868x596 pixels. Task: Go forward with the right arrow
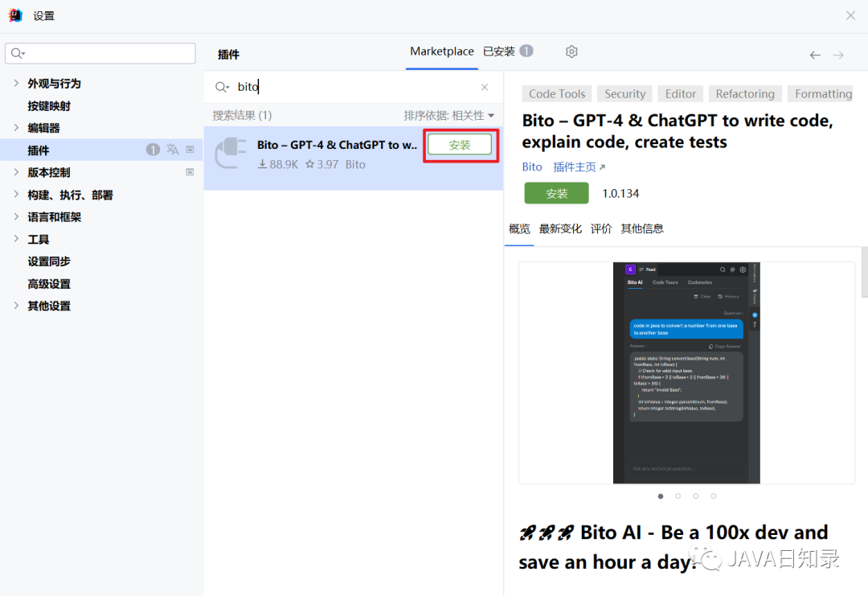838,55
